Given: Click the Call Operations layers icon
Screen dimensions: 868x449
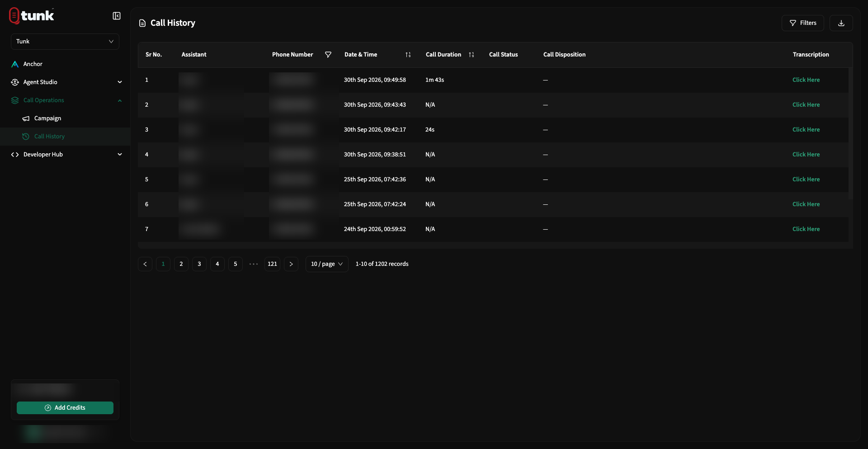Looking at the screenshot, I should coord(15,100).
